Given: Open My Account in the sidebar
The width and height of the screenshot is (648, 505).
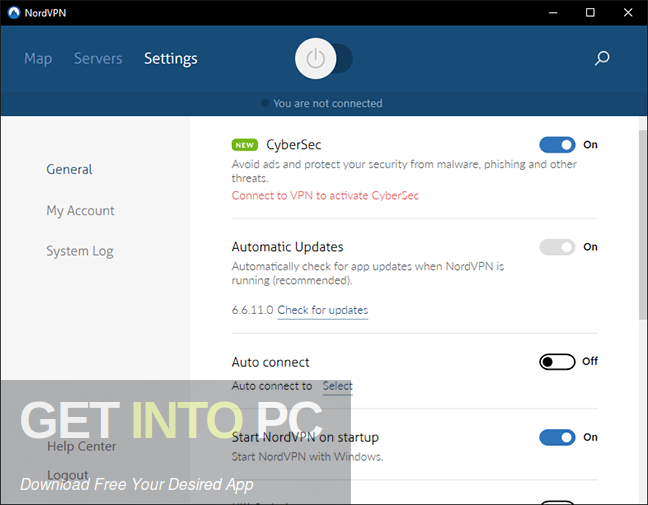Looking at the screenshot, I should point(80,211).
